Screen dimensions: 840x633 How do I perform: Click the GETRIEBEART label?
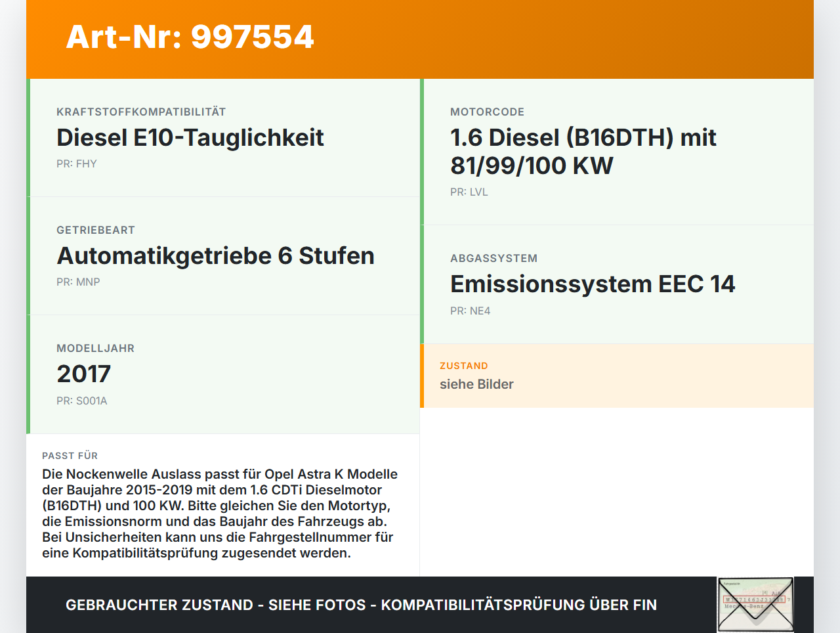coord(96,230)
